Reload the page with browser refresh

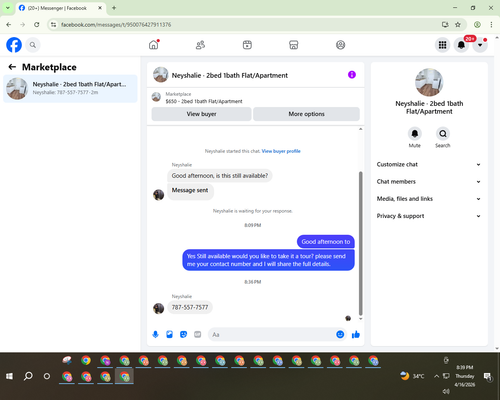click(x=37, y=24)
